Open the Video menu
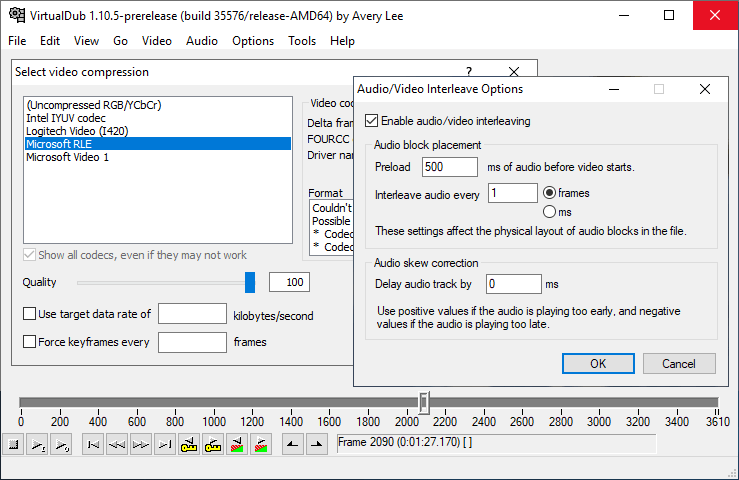This screenshot has height=480, width=739. (156, 41)
